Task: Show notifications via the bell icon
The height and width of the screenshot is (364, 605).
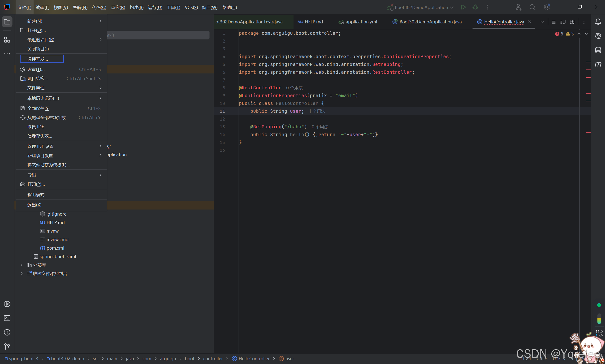Action: click(x=598, y=22)
